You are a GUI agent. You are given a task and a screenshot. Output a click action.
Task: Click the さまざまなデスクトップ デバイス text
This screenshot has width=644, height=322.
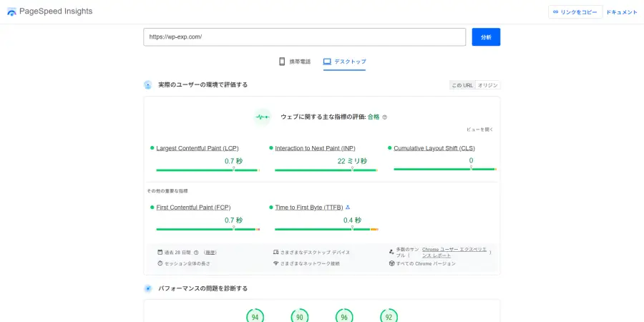click(315, 253)
